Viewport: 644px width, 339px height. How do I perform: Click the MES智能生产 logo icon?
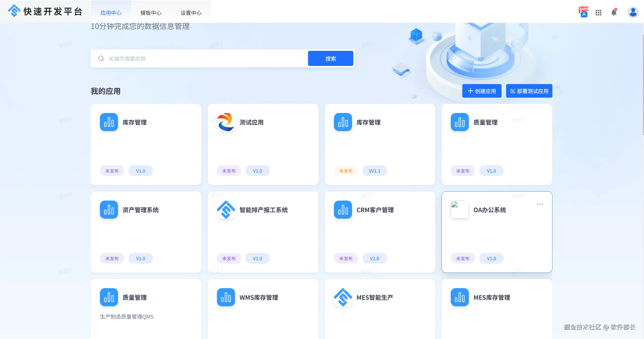click(x=343, y=297)
